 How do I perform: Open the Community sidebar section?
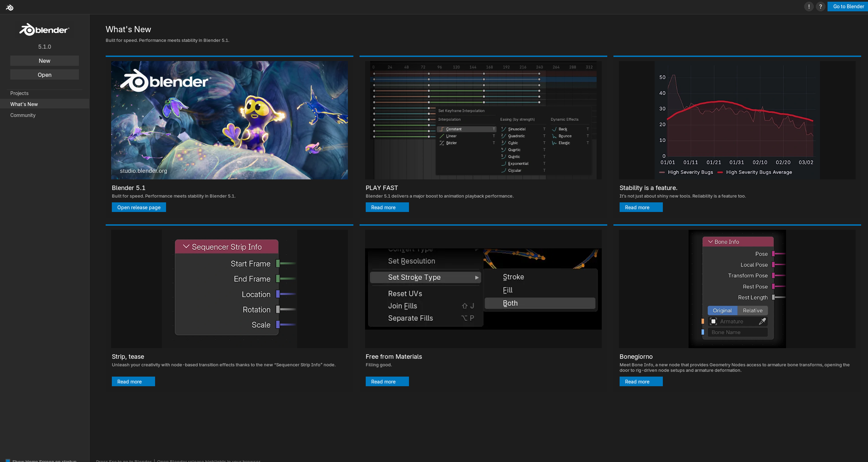click(23, 115)
